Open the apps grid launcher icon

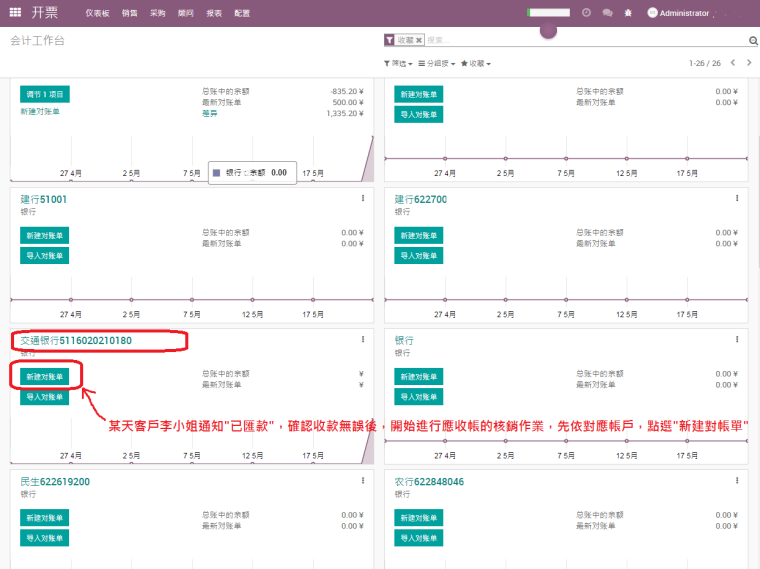(x=15, y=12)
